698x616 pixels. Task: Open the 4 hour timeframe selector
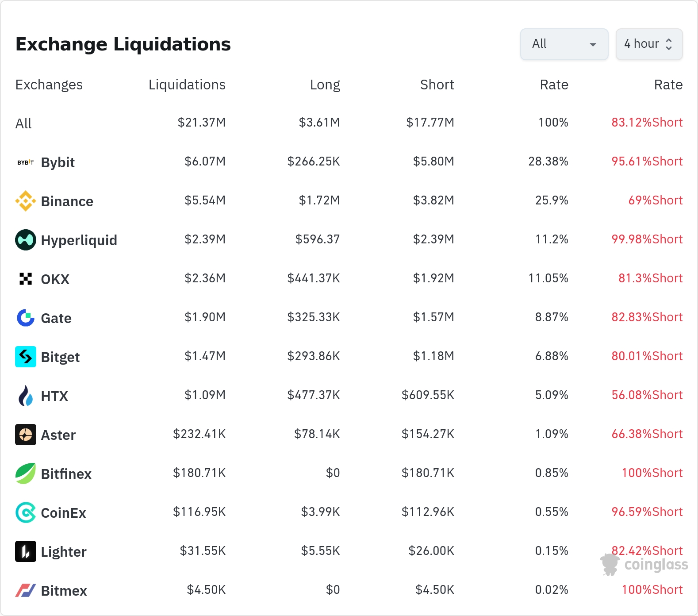coord(649,44)
